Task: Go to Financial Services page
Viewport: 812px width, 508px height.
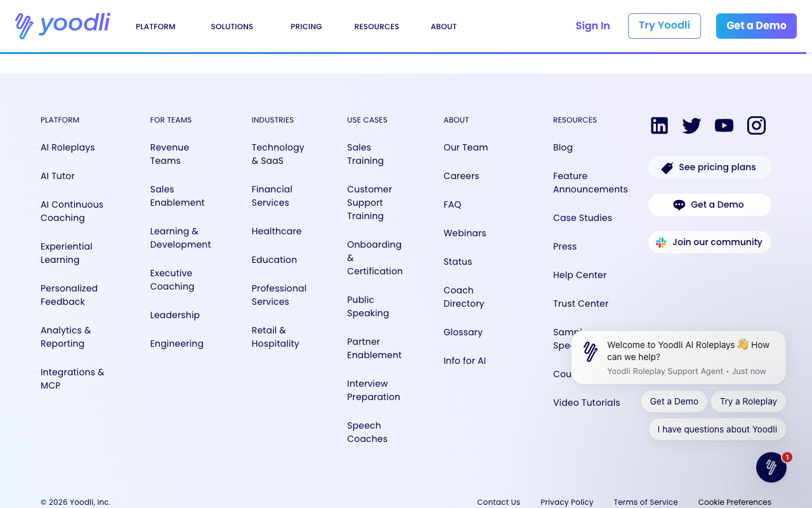Action: [x=272, y=196]
